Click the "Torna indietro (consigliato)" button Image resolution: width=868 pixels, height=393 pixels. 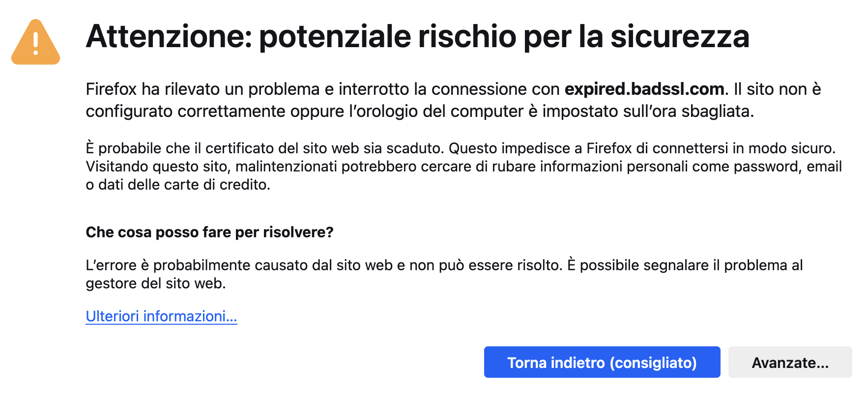point(602,363)
